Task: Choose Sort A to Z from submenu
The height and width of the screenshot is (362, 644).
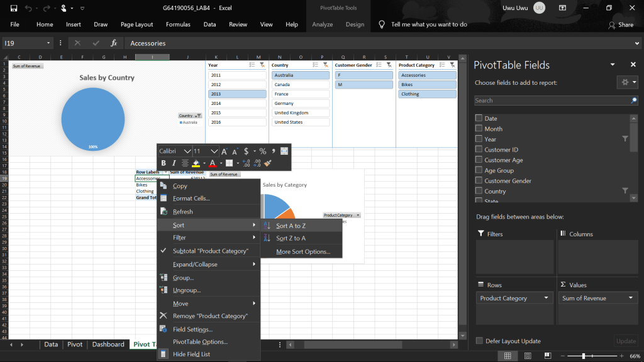Action: [x=291, y=226]
